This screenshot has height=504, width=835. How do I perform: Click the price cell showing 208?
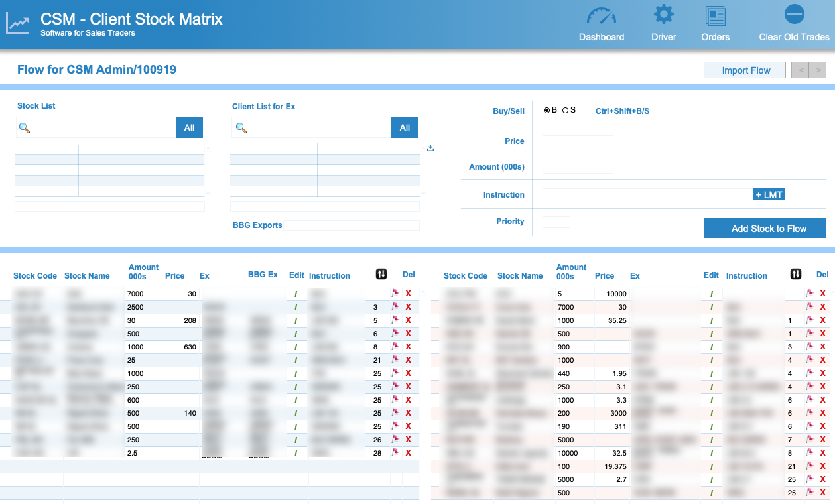pos(181,320)
